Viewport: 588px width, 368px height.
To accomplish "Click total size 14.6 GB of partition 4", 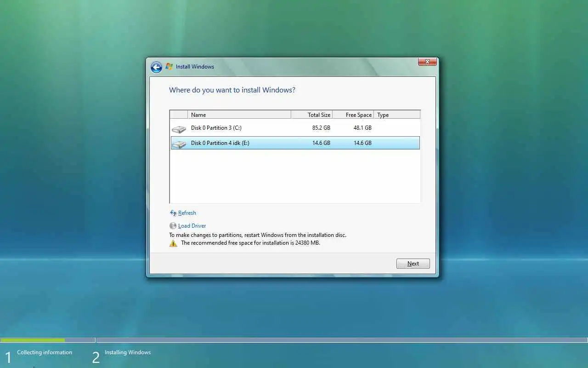I will (321, 143).
